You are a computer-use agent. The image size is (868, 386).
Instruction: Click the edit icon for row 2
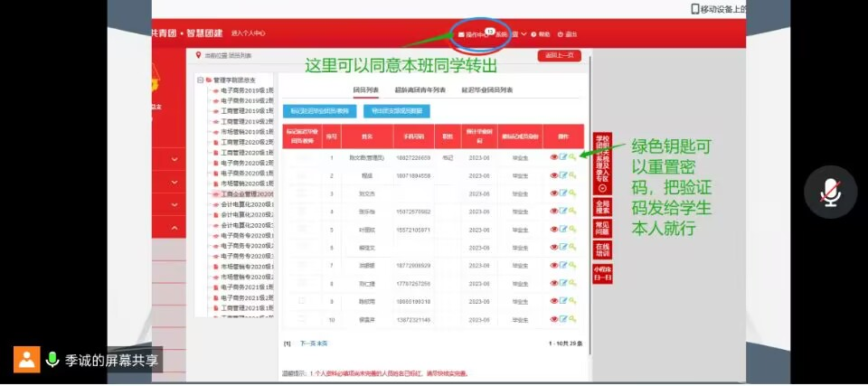pos(563,175)
